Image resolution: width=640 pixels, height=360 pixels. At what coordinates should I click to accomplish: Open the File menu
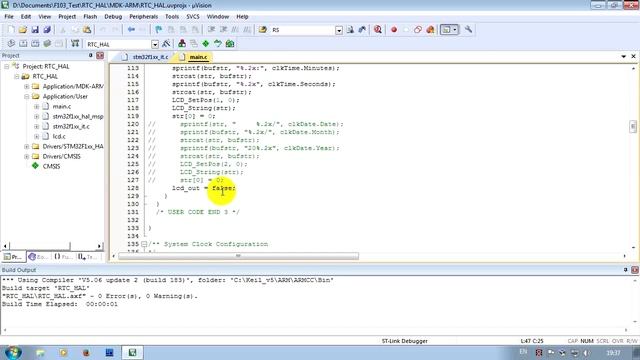[x=9, y=16]
